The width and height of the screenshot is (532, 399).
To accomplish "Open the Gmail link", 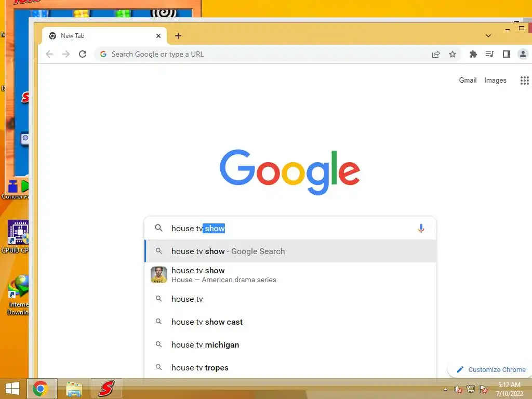I will (x=468, y=80).
